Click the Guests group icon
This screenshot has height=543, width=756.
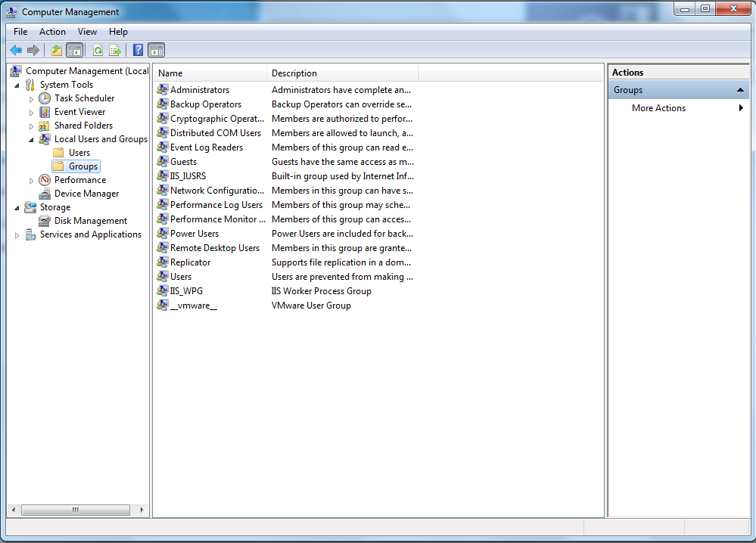tap(163, 161)
